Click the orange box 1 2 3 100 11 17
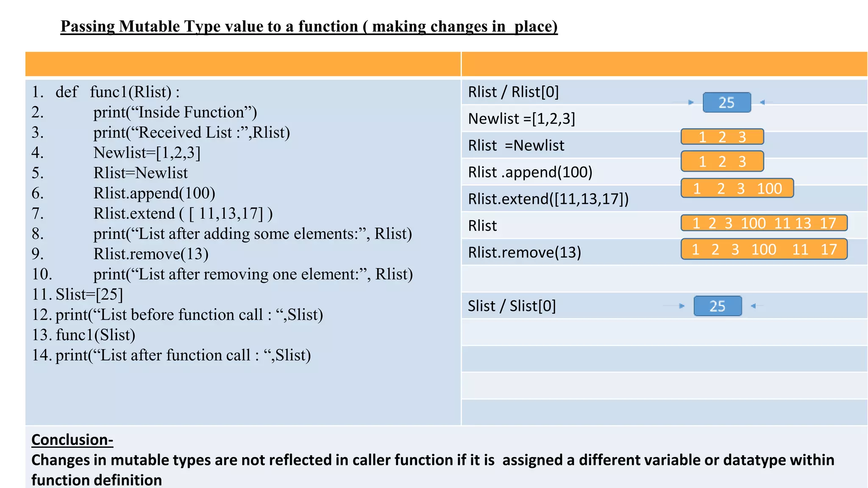The image size is (868, 488). point(764,249)
